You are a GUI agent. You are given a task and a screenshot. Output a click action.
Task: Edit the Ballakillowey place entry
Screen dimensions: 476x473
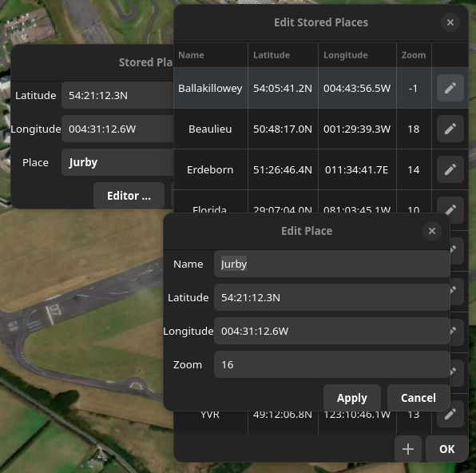click(x=450, y=88)
